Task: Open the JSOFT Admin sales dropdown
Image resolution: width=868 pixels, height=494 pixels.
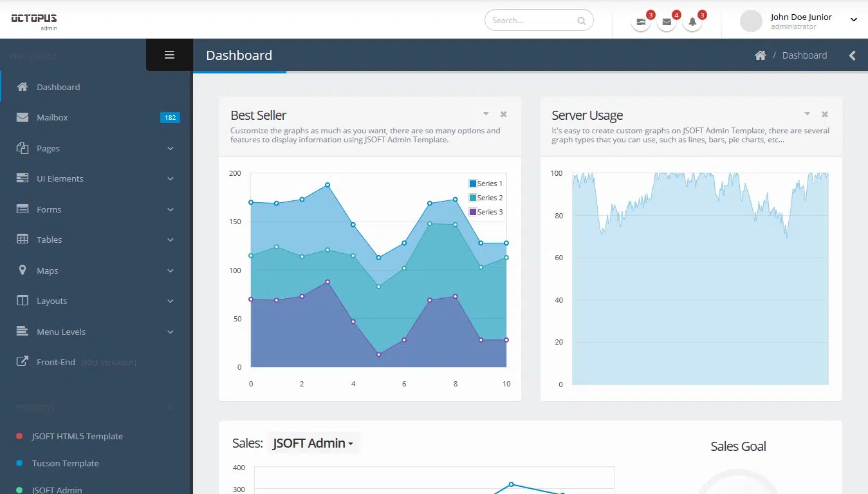Action: tap(313, 443)
